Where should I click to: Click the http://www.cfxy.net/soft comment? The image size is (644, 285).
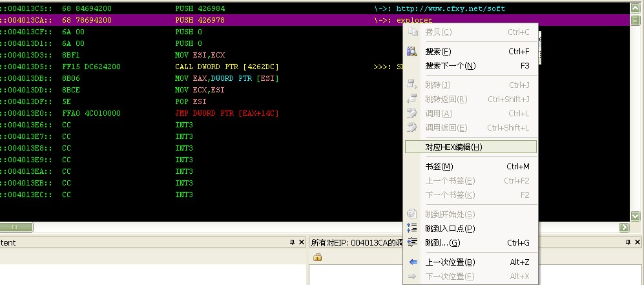[x=451, y=8]
